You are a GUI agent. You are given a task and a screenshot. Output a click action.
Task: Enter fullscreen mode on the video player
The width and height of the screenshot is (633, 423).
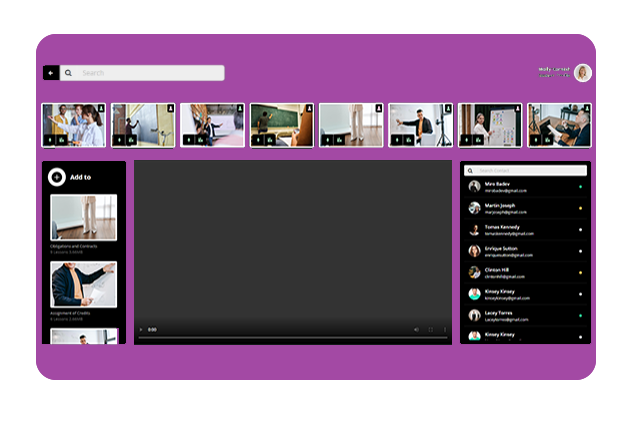(x=431, y=329)
